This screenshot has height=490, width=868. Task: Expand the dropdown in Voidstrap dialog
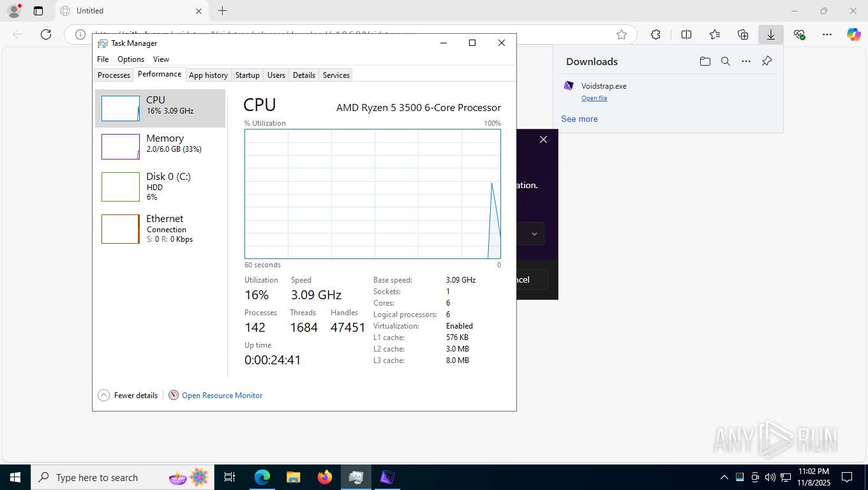pyautogui.click(x=534, y=234)
